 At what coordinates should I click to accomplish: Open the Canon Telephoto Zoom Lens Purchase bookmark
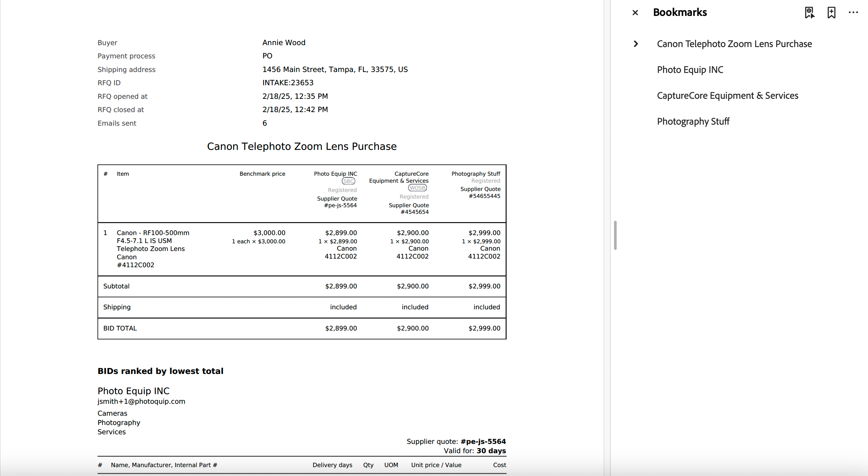click(x=734, y=44)
